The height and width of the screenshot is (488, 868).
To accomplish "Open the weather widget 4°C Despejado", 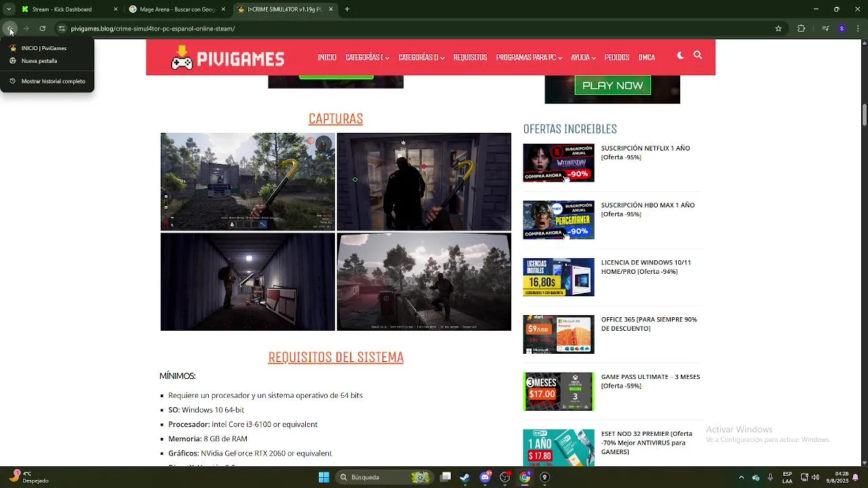I will 28,477.
